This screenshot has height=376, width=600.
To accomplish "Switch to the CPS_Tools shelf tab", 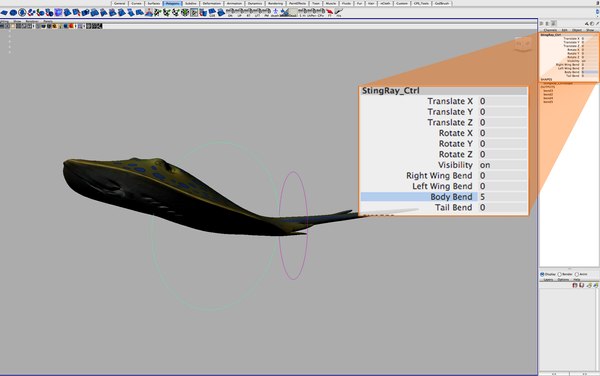I will click(x=421, y=3).
